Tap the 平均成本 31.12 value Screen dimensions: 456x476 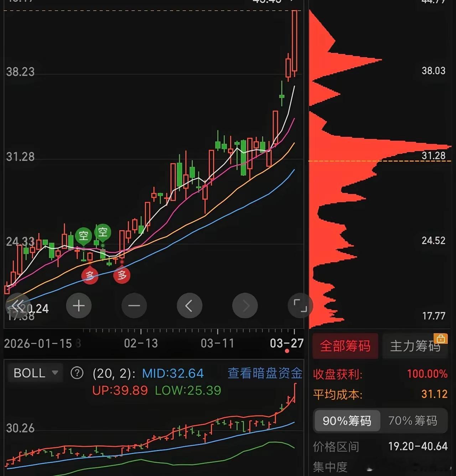(x=434, y=394)
